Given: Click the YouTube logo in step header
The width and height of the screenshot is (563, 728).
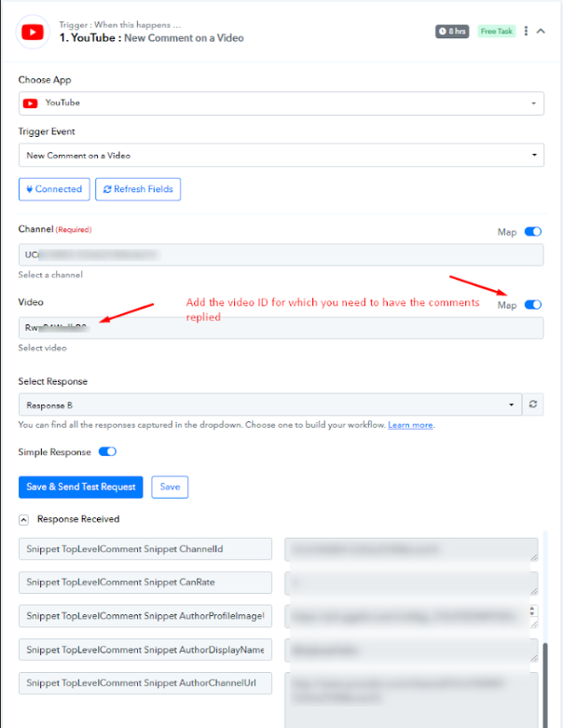Looking at the screenshot, I should 33,32.
